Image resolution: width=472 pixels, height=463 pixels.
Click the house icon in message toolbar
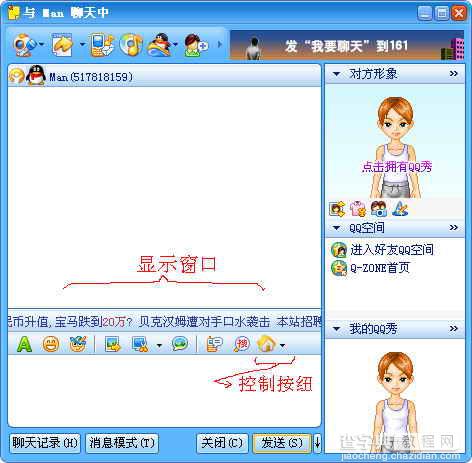[x=267, y=344]
